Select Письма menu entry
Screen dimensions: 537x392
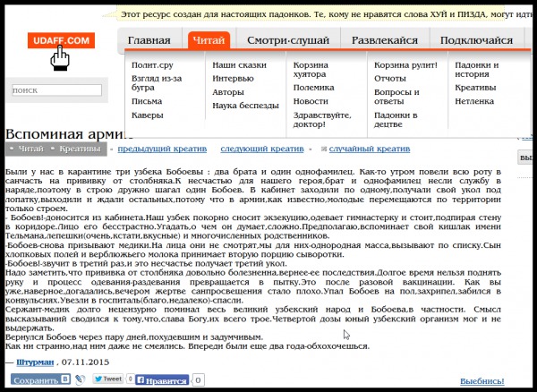(x=147, y=101)
